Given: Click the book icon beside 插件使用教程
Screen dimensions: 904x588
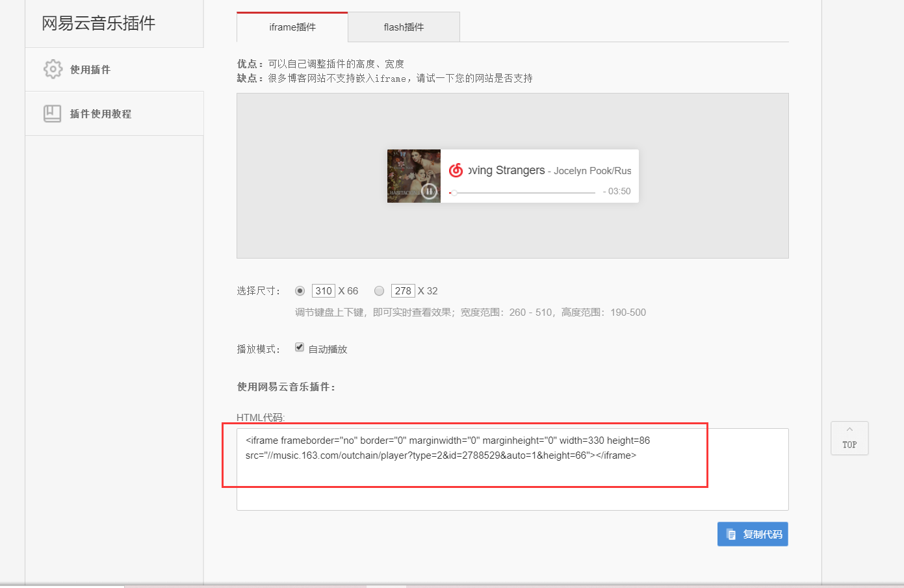Looking at the screenshot, I should pyautogui.click(x=53, y=113).
